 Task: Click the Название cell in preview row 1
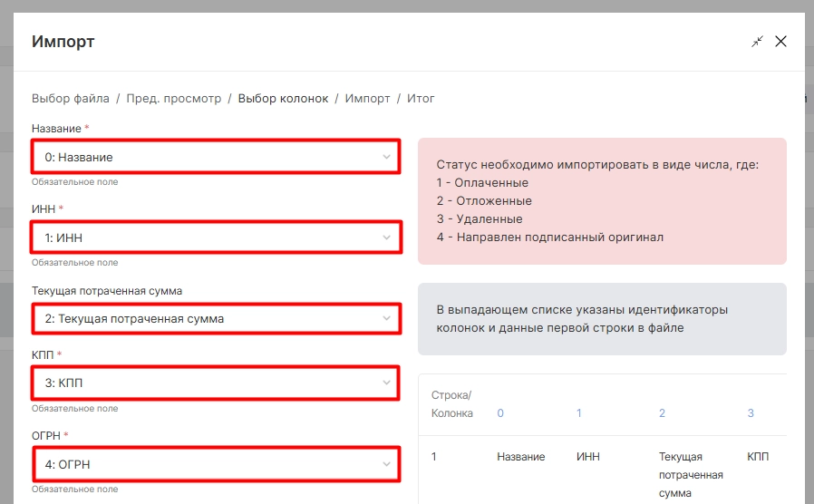(x=520, y=457)
